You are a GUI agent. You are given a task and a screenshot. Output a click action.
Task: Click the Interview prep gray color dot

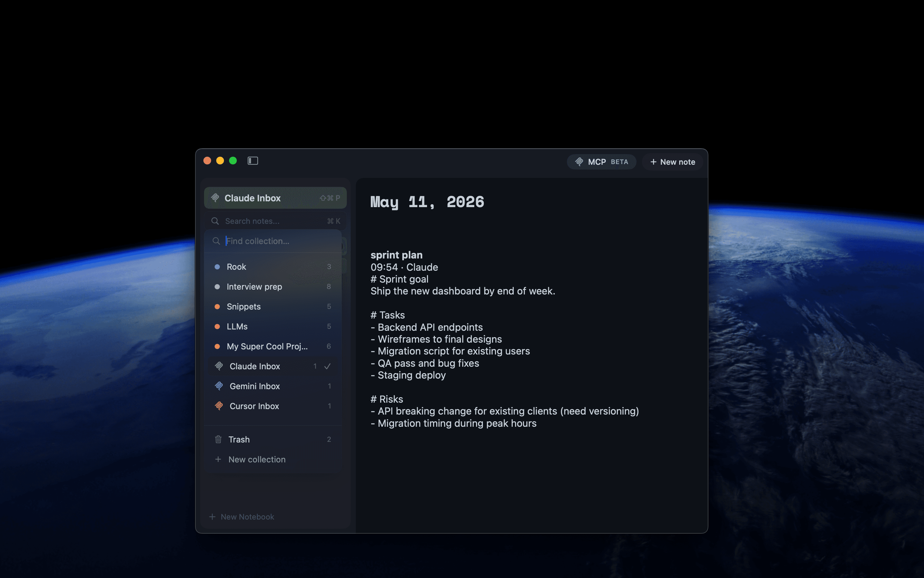click(217, 286)
